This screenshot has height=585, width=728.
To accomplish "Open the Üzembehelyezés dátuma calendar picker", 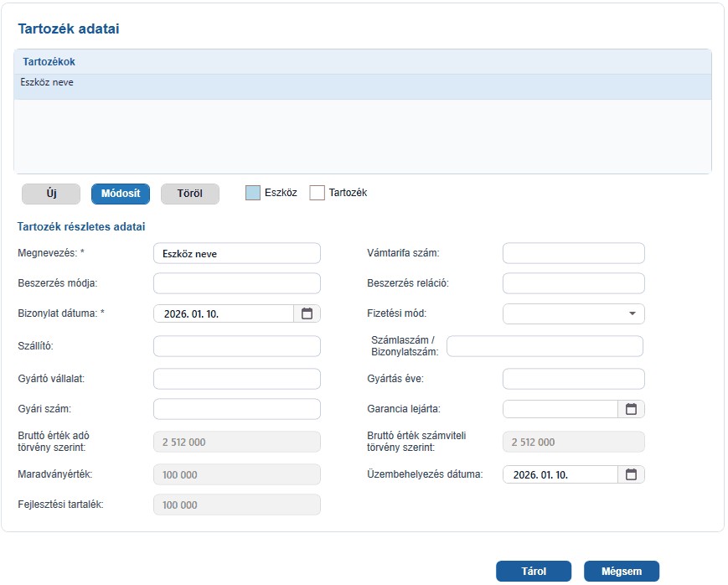I will [631, 474].
